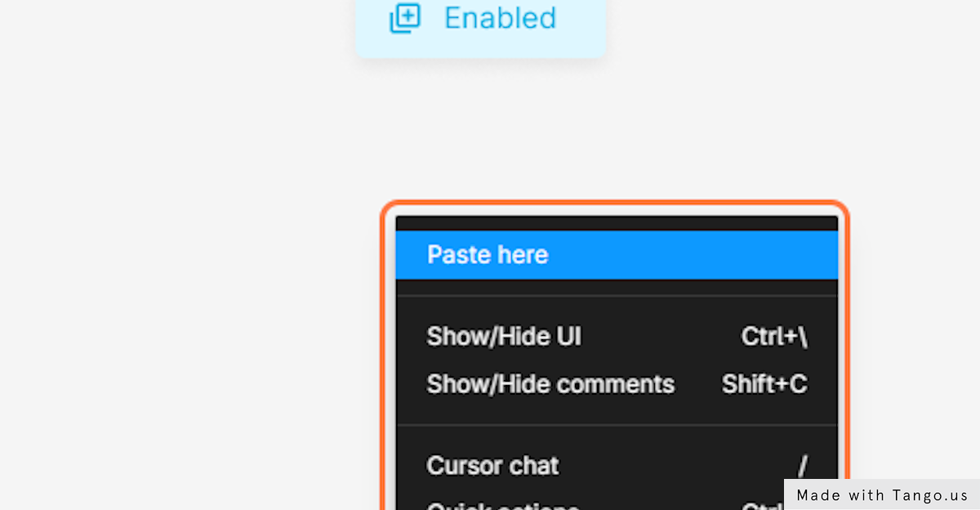980x510 pixels.
Task: Click empty canvas right of Enabled chip
Action: 784,33
